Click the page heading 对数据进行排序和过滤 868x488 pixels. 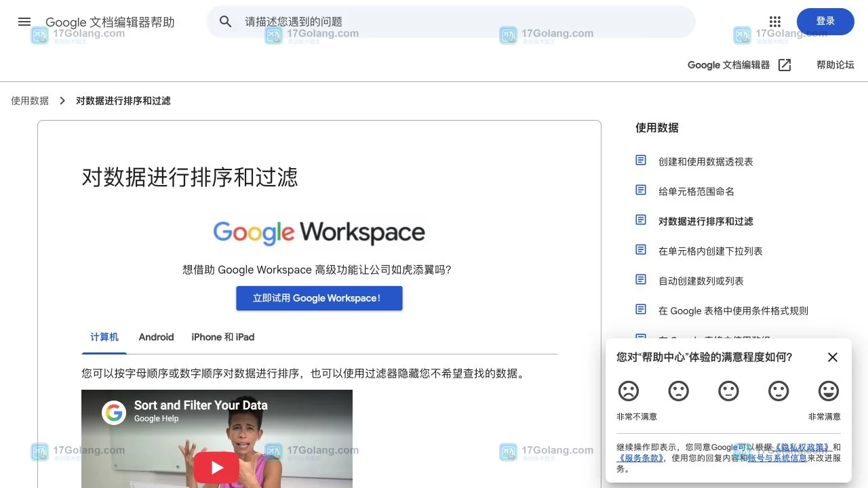(x=190, y=178)
